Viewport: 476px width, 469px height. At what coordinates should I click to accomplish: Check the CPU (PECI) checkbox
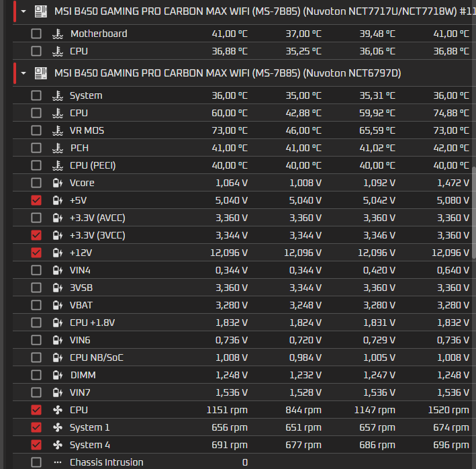click(36, 165)
